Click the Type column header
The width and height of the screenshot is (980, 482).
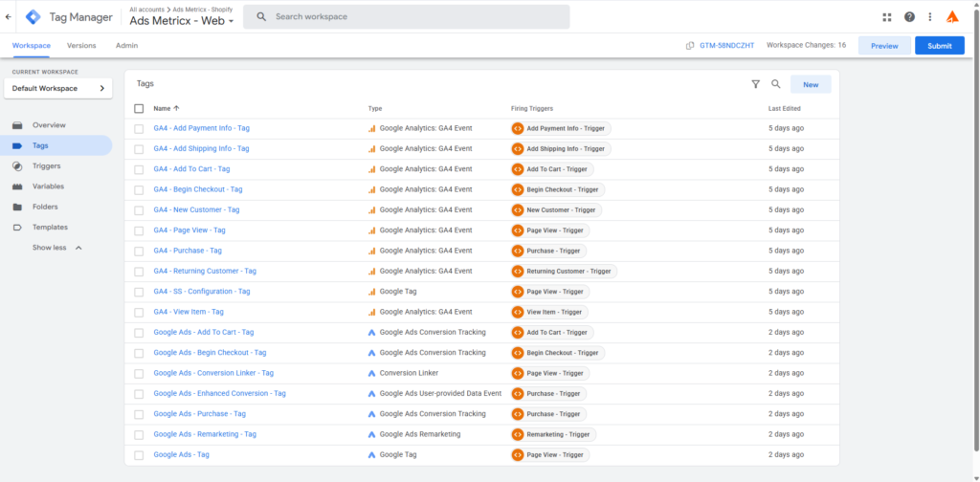point(375,109)
